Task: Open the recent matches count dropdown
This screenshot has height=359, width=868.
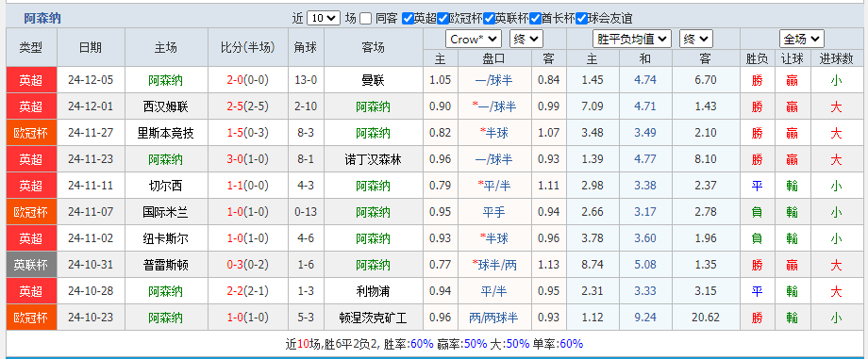Action: pos(324,18)
